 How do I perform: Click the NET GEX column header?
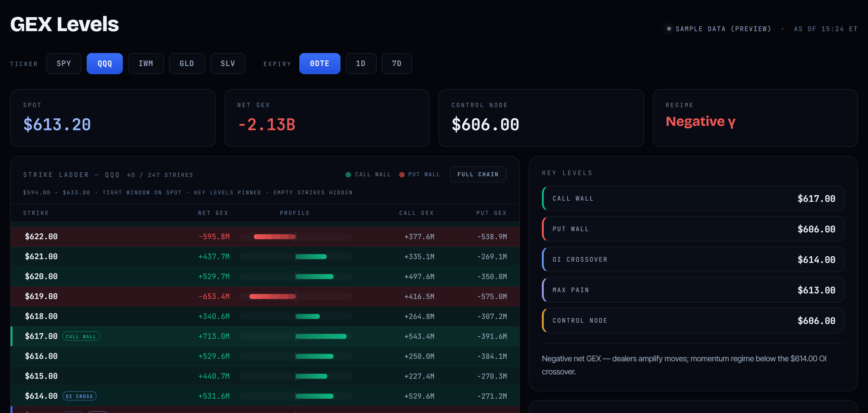click(x=213, y=213)
